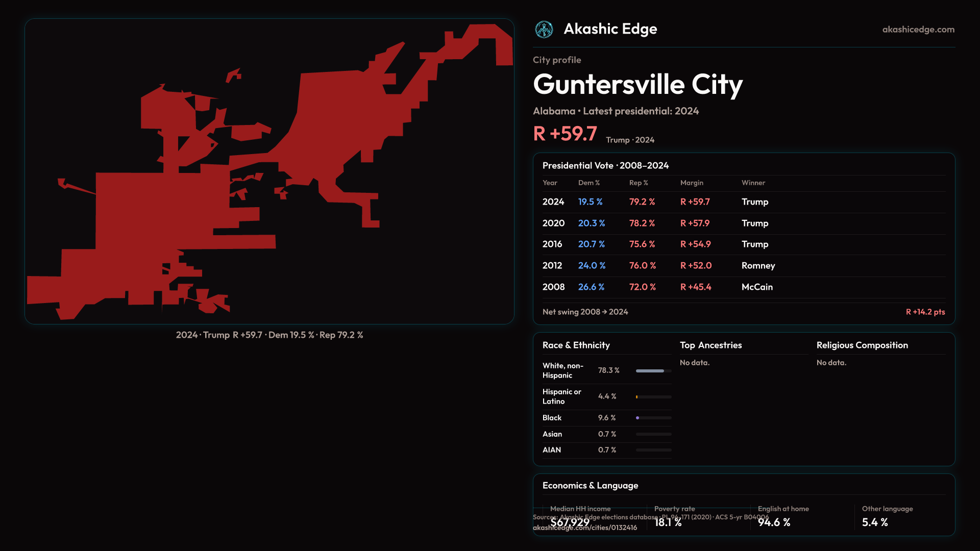Click the large R +59.7 margin headline

click(565, 134)
